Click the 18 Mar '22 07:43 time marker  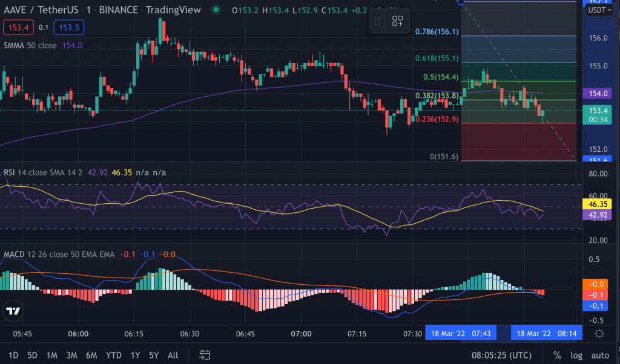(x=461, y=333)
